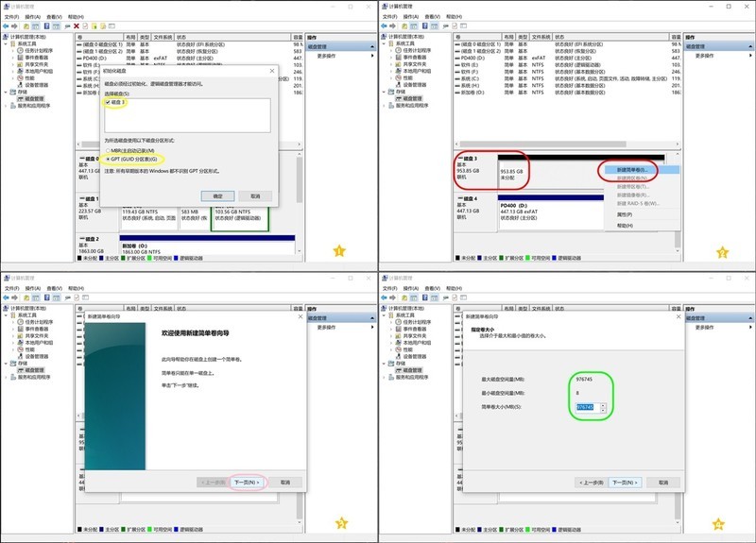Expand 更多操作 arrow in Initialize Disk window
The height and width of the screenshot is (543, 756).
pos(372,56)
